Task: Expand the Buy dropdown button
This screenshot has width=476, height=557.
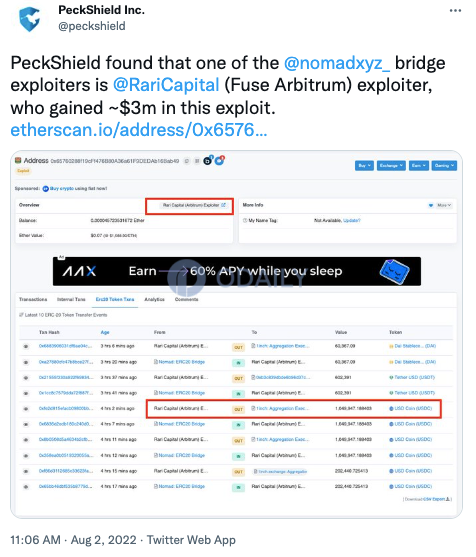Action: [364, 166]
